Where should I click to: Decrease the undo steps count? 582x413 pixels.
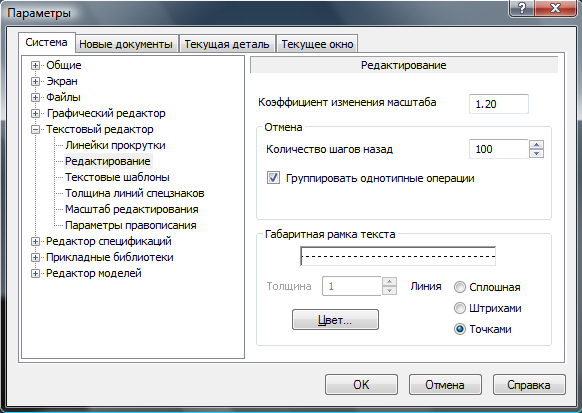click(x=536, y=154)
